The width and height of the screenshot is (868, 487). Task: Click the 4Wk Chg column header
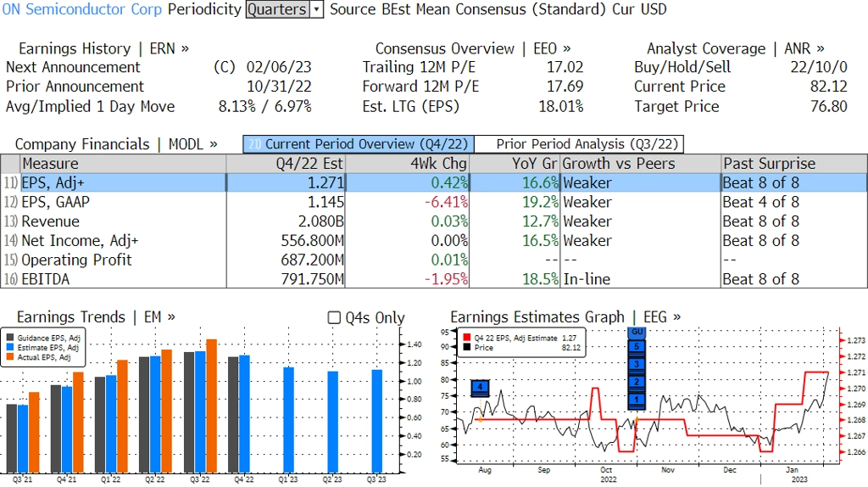(408, 164)
